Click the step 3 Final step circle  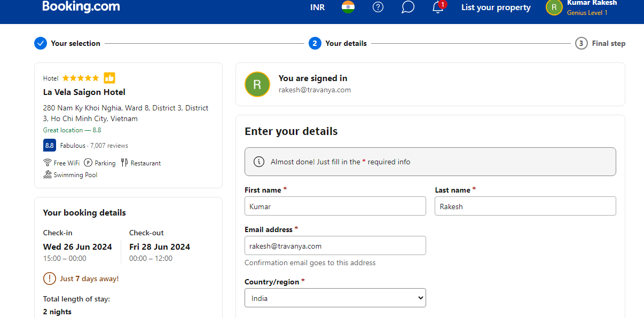pyautogui.click(x=582, y=43)
